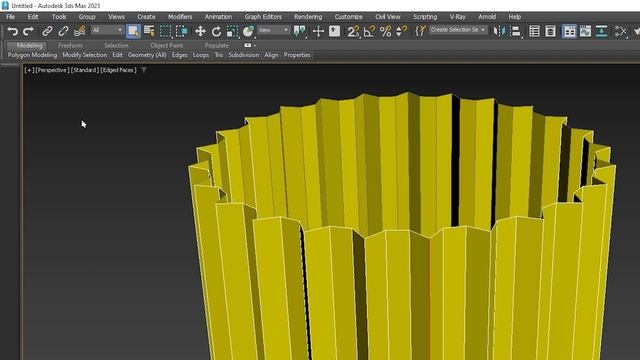Open Select by Name list icon
The width and height of the screenshot is (640, 360).
(149, 31)
